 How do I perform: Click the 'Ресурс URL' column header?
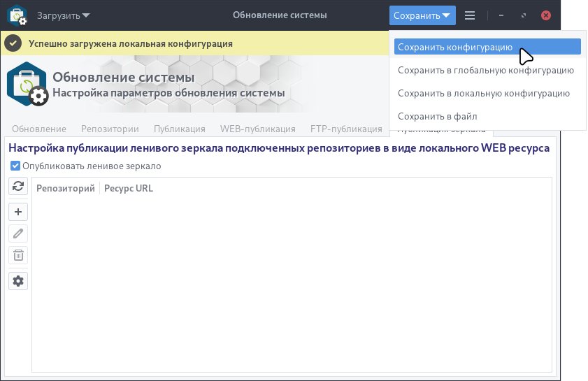(129, 188)
